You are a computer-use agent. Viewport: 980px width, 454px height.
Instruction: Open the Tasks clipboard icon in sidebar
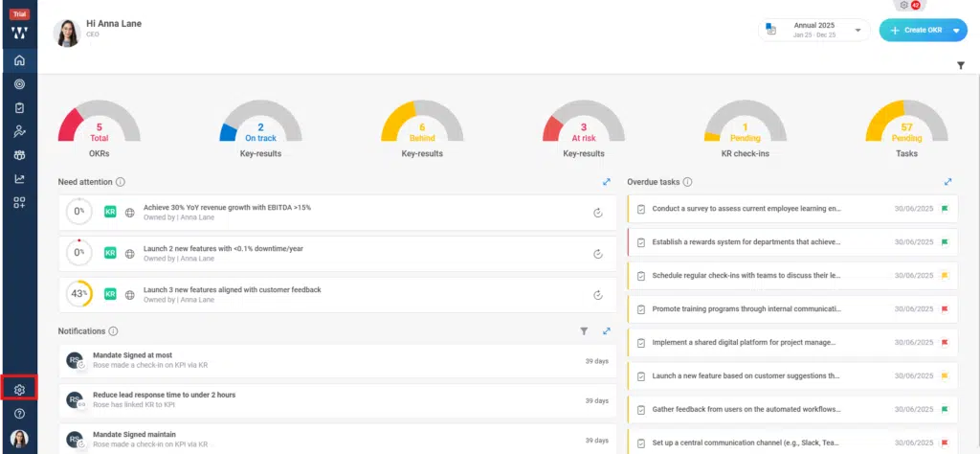tap(19, 108)
